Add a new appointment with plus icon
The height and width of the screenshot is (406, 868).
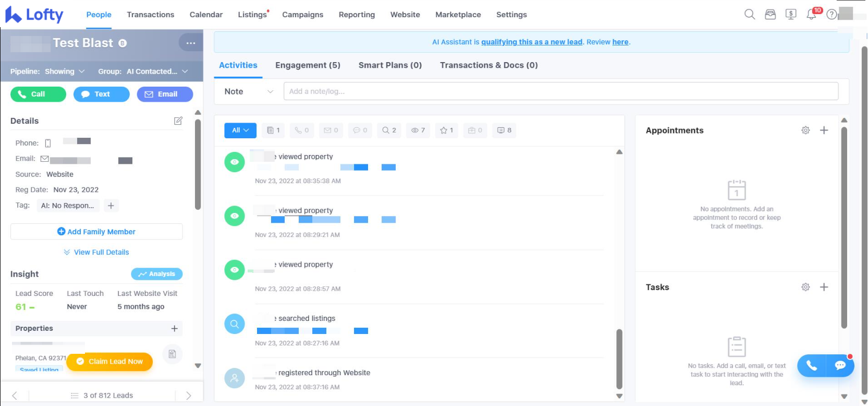824,130
